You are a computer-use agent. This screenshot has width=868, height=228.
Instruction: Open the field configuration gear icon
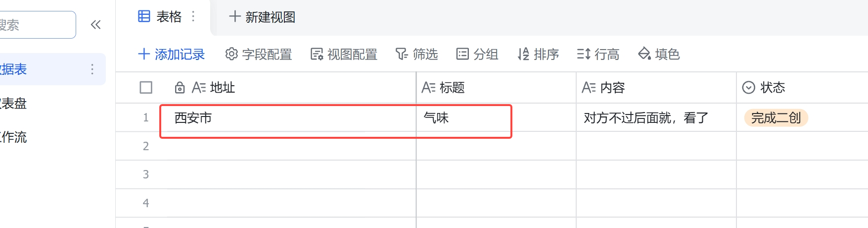231,54
